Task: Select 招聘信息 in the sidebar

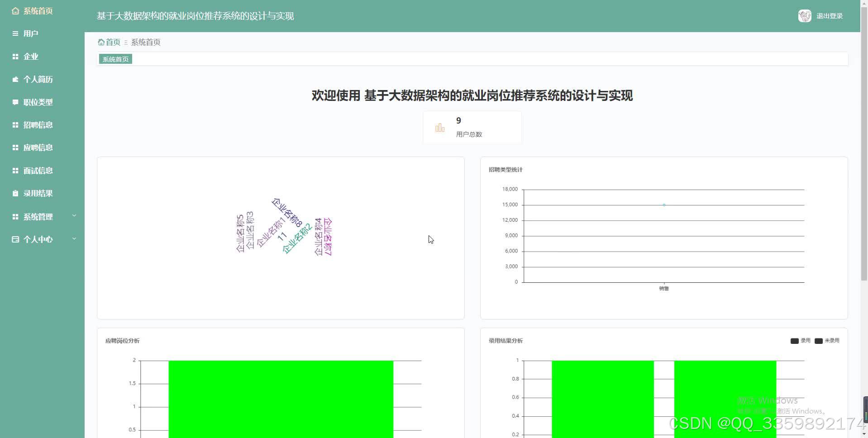Action: coord(38,125)
